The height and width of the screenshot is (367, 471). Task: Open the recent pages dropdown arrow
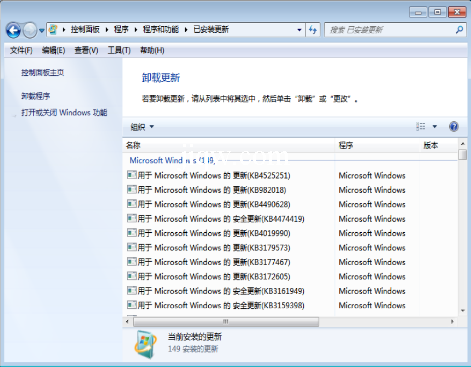click(42, 31)
